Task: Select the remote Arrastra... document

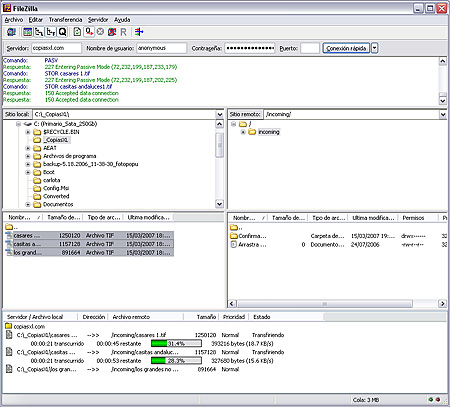Action: (248, 245)
